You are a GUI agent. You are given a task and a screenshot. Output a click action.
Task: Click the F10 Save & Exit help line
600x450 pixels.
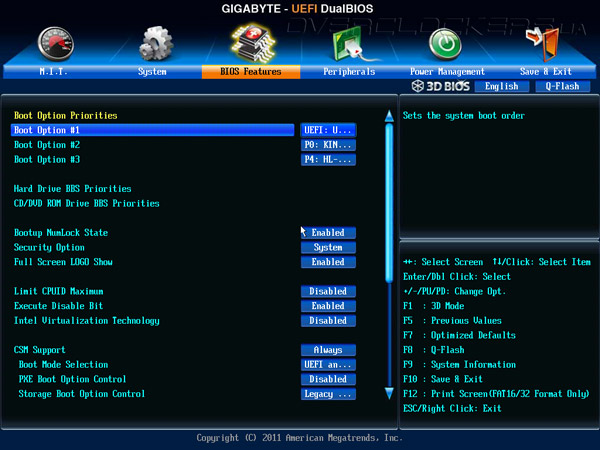pos(443,379)
